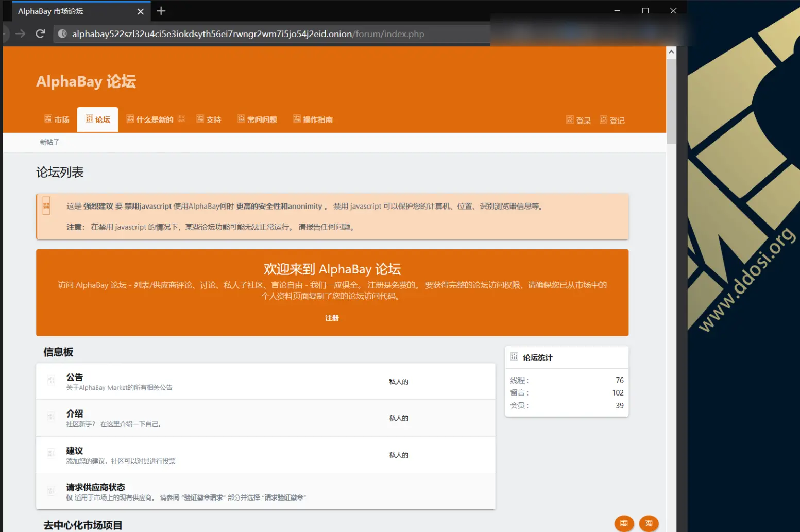Click the right orange round floating button
Viewport: 800px width, 532px height.
649,523
